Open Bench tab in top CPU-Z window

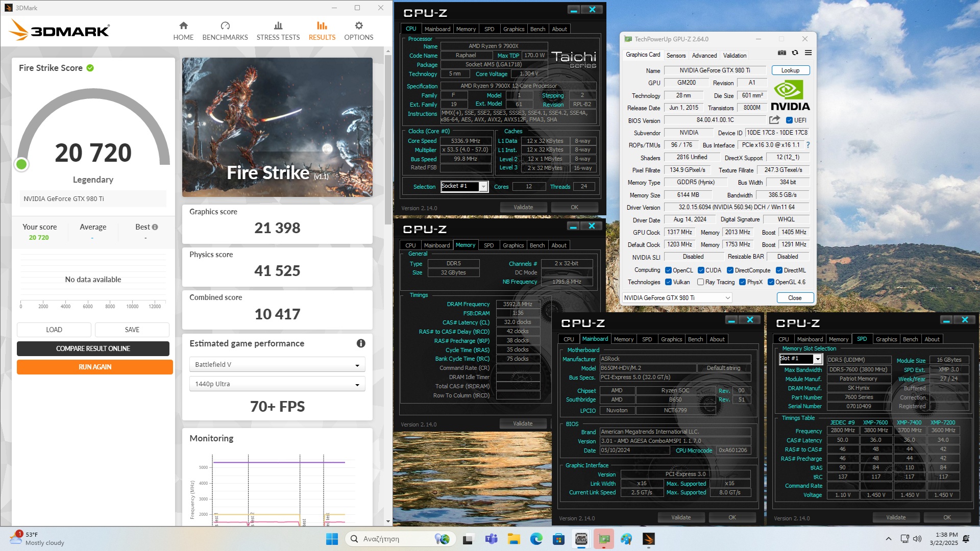click(537, 29)
